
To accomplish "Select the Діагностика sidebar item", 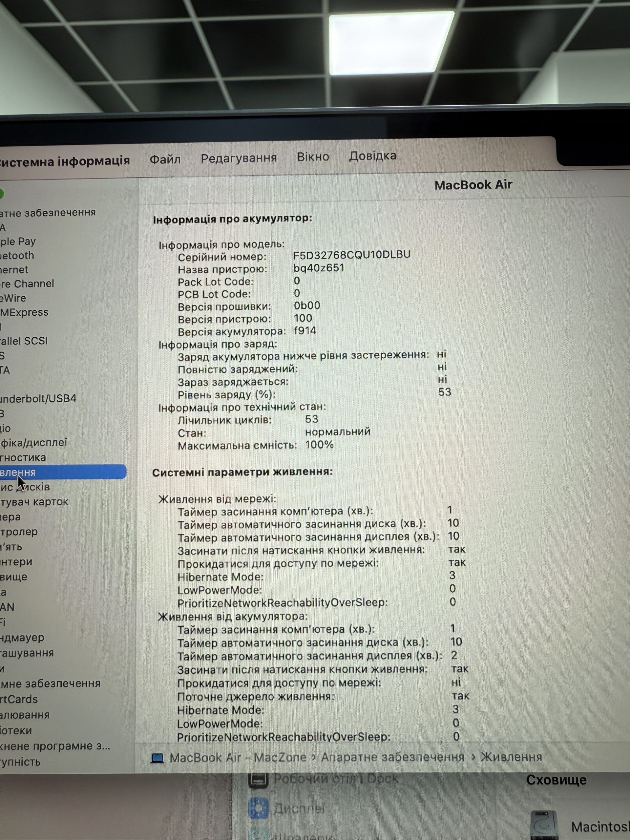I will [23, 458].
